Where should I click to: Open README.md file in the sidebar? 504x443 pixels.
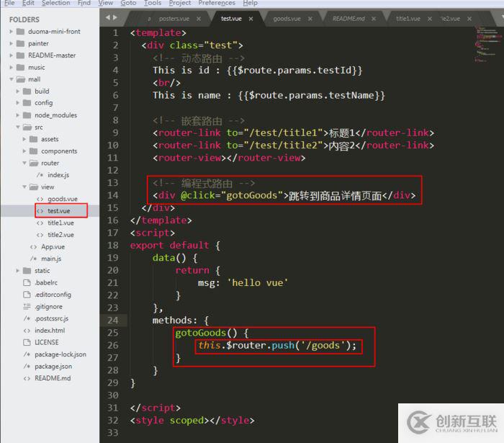point(53,378)
